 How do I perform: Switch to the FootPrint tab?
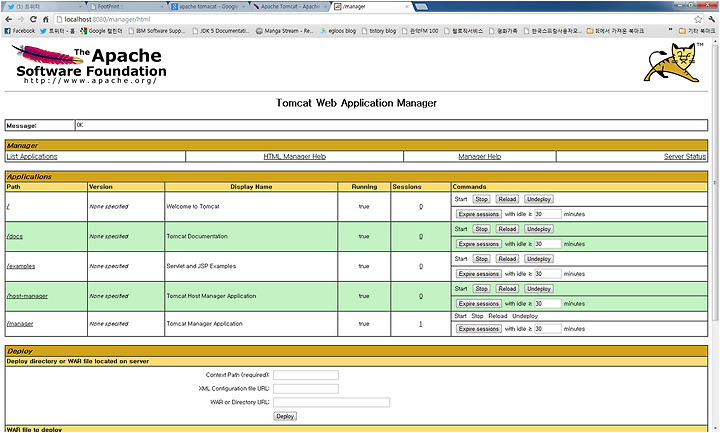(x=124, y=6)
